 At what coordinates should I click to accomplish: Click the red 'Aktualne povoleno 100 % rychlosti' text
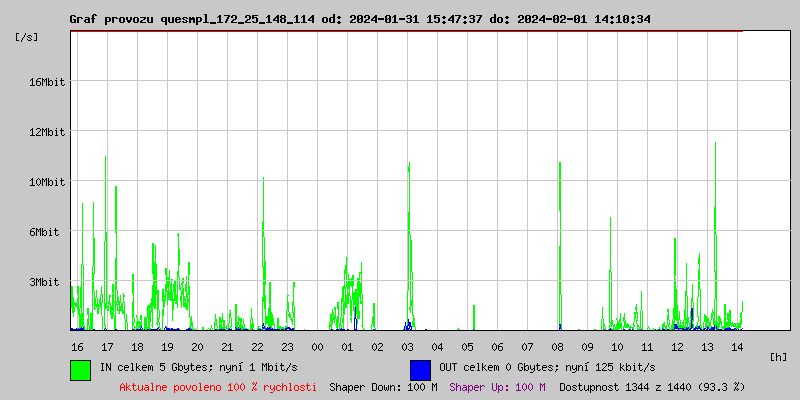(218, 386)
